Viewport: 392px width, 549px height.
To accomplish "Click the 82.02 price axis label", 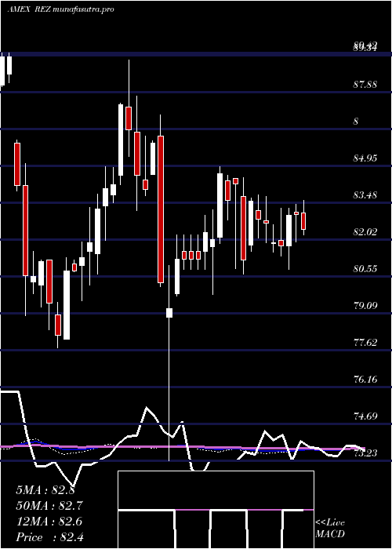I will pos(365,232).
